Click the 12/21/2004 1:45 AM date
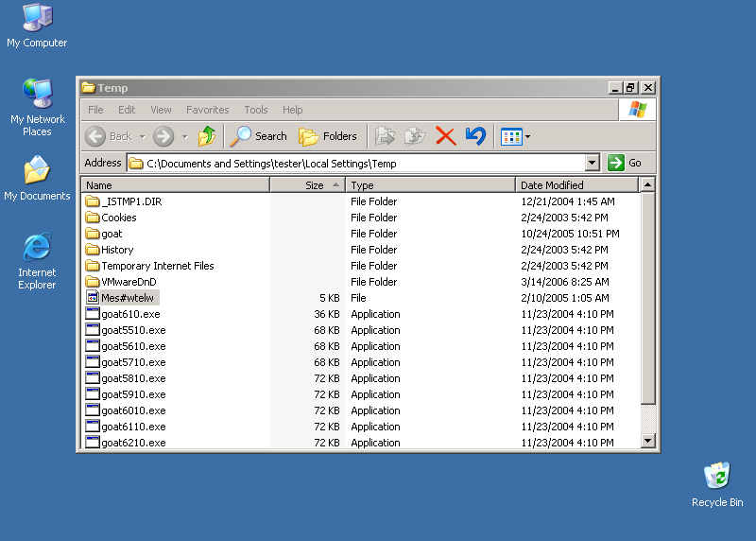This screenshot has width=756, height=541. pyautogui.click(x=568, y=201)
